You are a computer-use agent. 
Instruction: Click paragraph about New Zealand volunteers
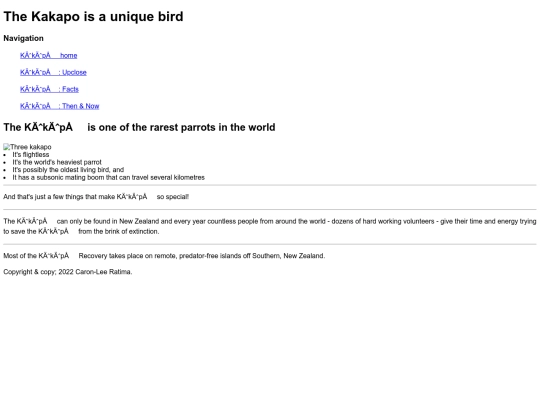tap(270, 226)
